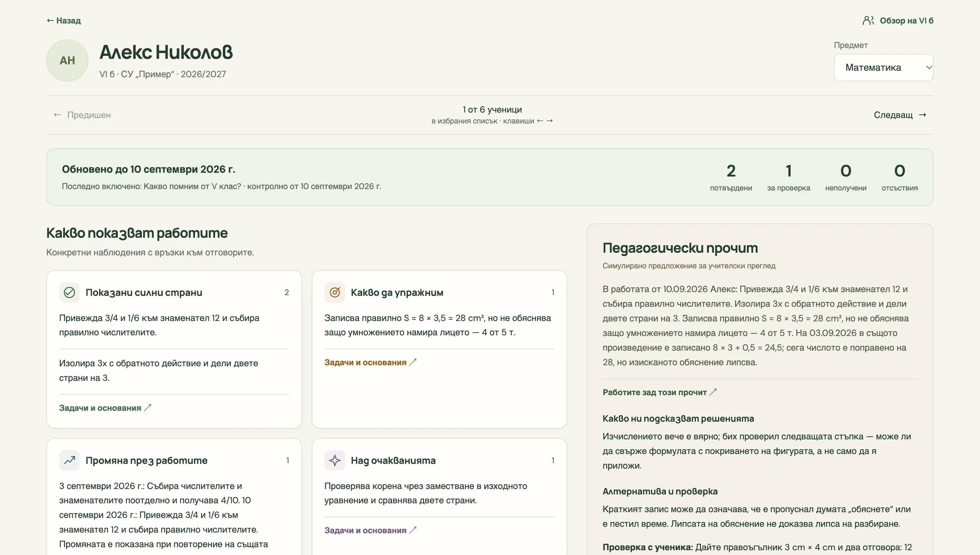980x555 pixels.
Task: Click the Последно включено контролно line
Action: coord(221,186)
